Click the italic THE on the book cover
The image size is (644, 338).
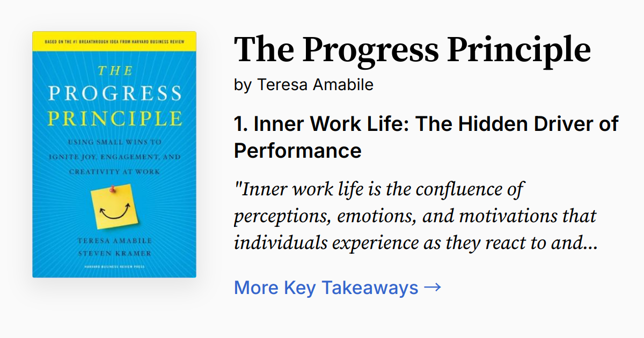pos(113,71)
